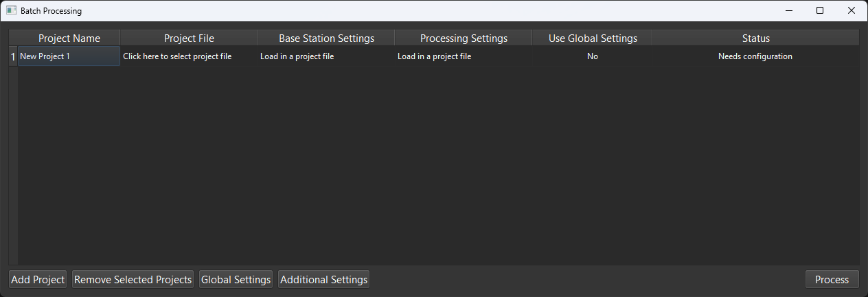
Task: Select the New Project 1 name cell
Action: tap(69, 56)
